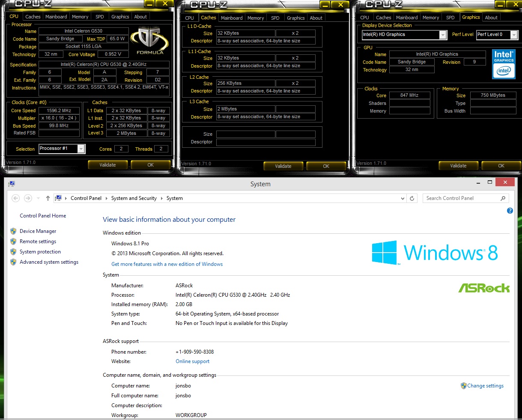This screenshot has width=522, height=420.
Task: Click Get more features with new edition link
Action: pyautogui.click(x=167, y=264)
